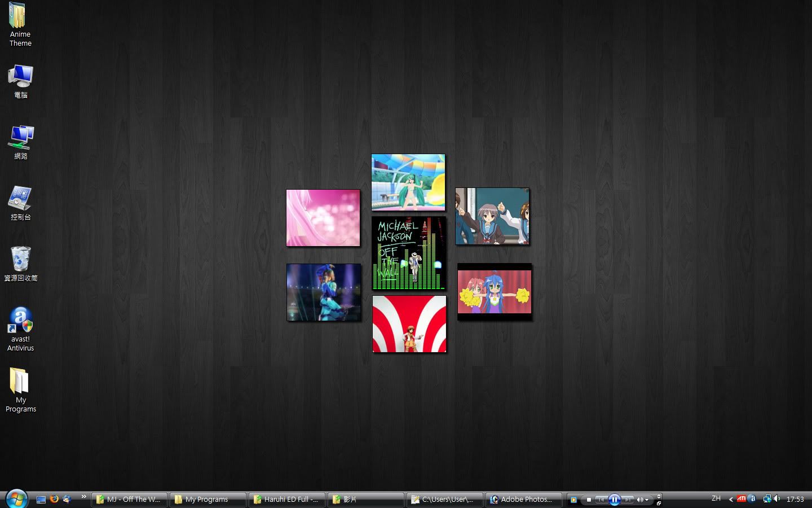Open the My Programs desktop folder
This screenshot has height=508, width=812.
(x=20, y=390)
